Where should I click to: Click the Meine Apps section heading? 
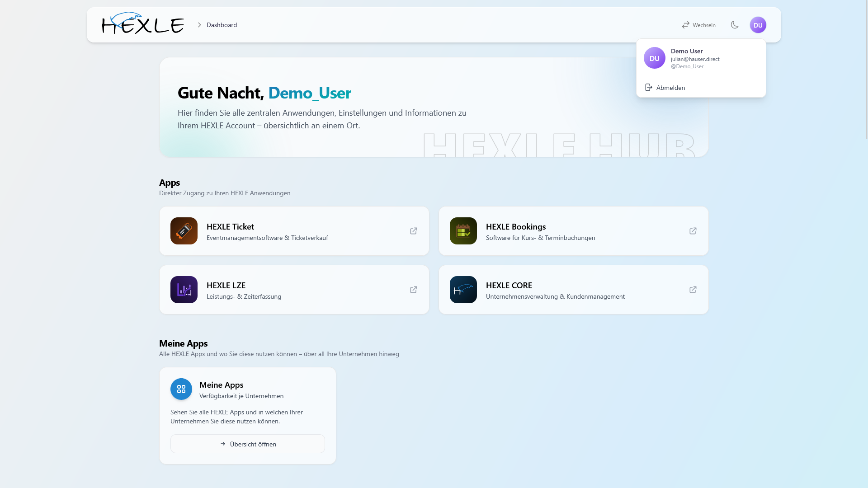184,343
